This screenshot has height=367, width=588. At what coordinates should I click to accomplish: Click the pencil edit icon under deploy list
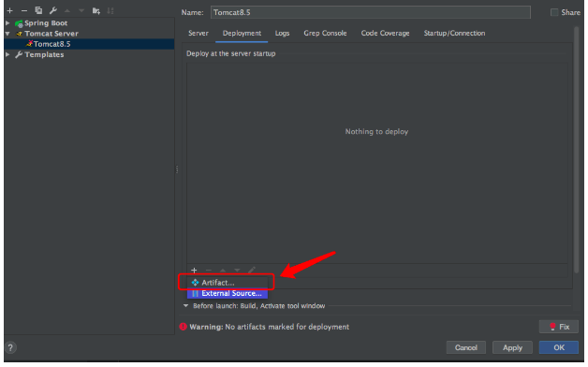[x=252, y=270]
